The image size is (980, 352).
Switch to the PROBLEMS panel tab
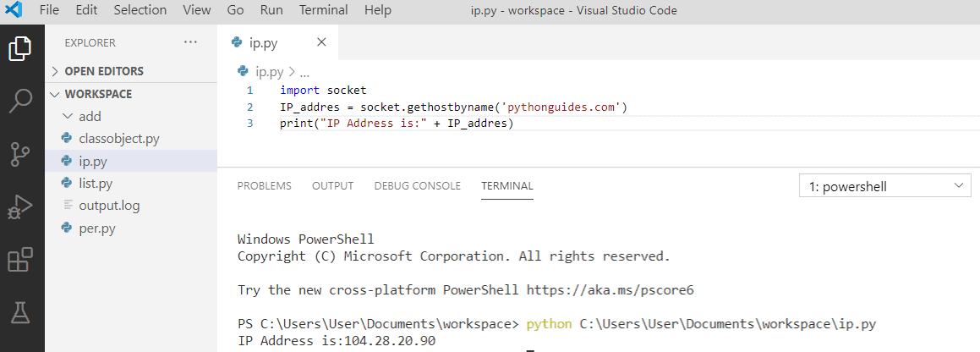pyautogui.click(x=265, y=186)
